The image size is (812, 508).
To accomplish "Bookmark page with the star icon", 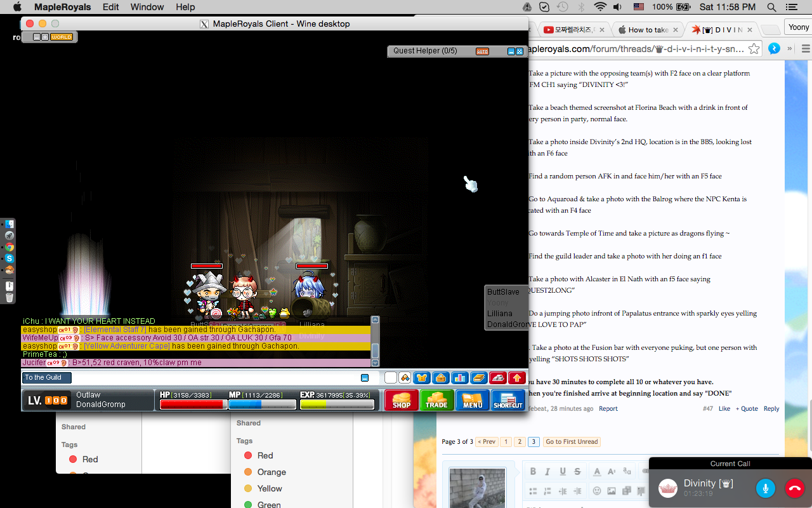I will pyautogui.click(x=754, y=49).
